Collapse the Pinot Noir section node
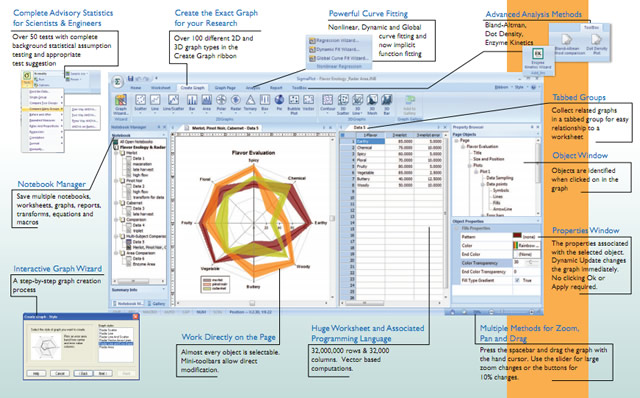Screen dimensions: 640x398 pos(117,180)
